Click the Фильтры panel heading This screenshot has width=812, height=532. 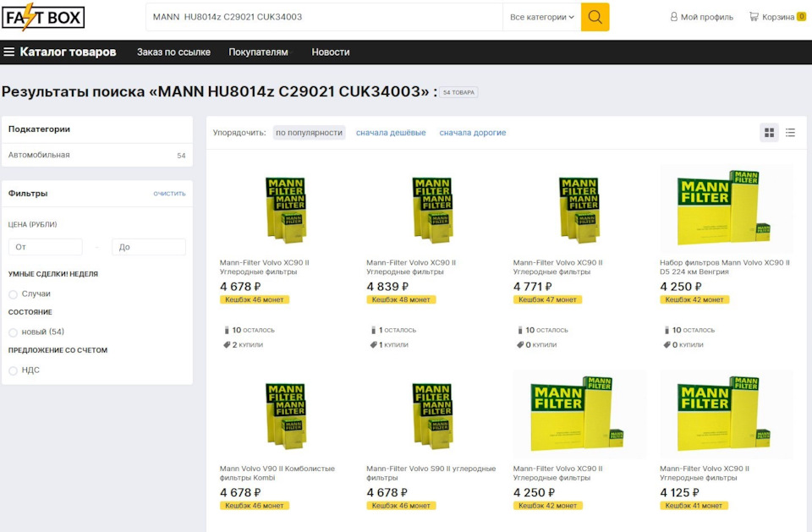pyautogui.click(x=28, y=193)
